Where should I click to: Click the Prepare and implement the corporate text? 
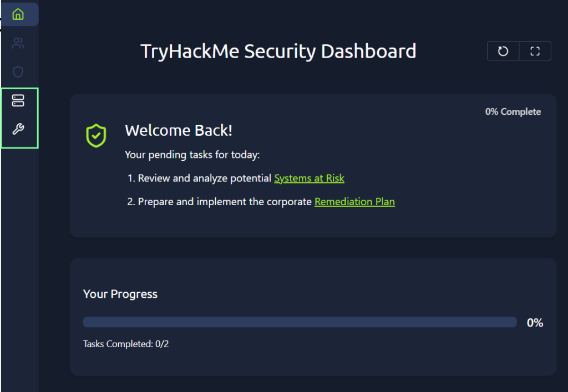(x=225, y=202)
